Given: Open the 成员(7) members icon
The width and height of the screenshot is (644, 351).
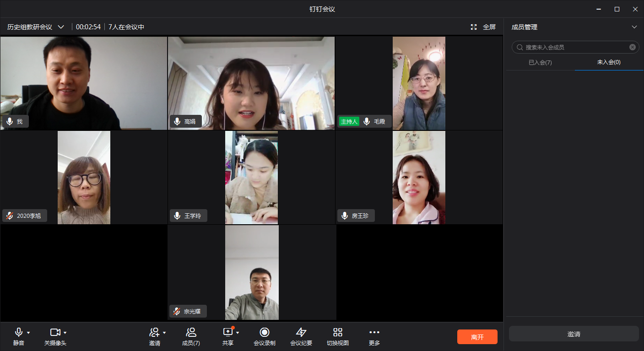Looking at the screenshot, I should coord(191,333).
